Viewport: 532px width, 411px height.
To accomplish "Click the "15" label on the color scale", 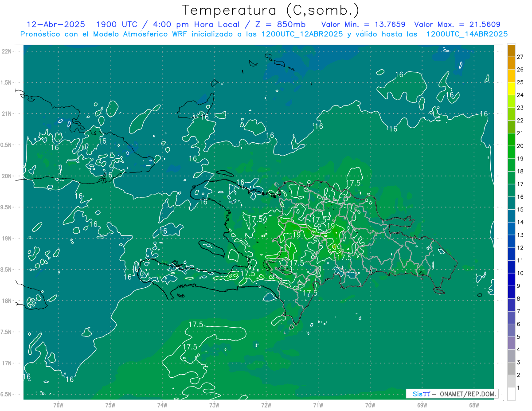I will pyautogui.click(x=520, y=209).
